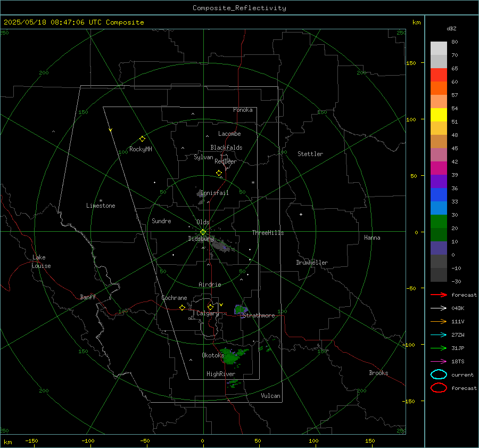Click the green echo below HighRiver
This screenshot has width=479, height=448.
[234, 384]
